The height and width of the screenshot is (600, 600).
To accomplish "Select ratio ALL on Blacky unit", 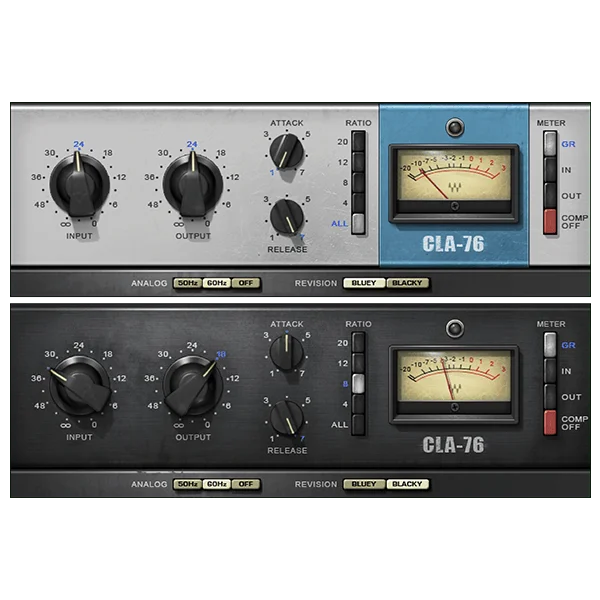I will tap(359, 425).
